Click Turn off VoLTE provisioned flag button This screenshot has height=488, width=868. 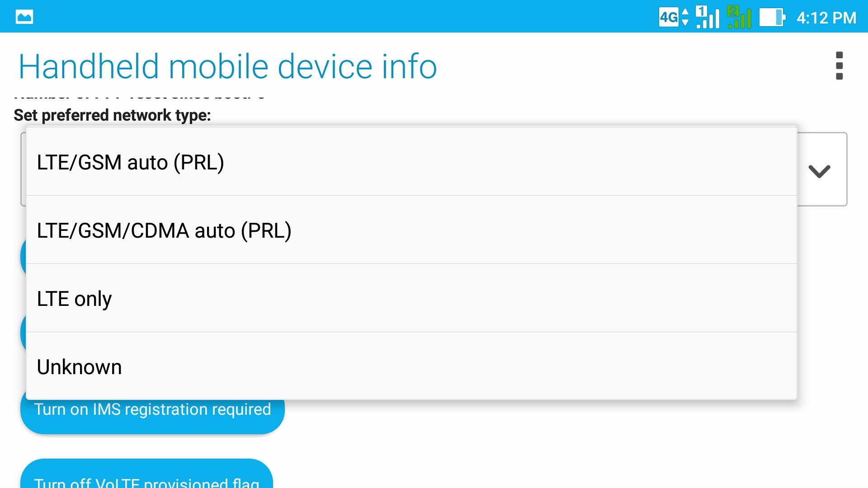click(146, 474)
